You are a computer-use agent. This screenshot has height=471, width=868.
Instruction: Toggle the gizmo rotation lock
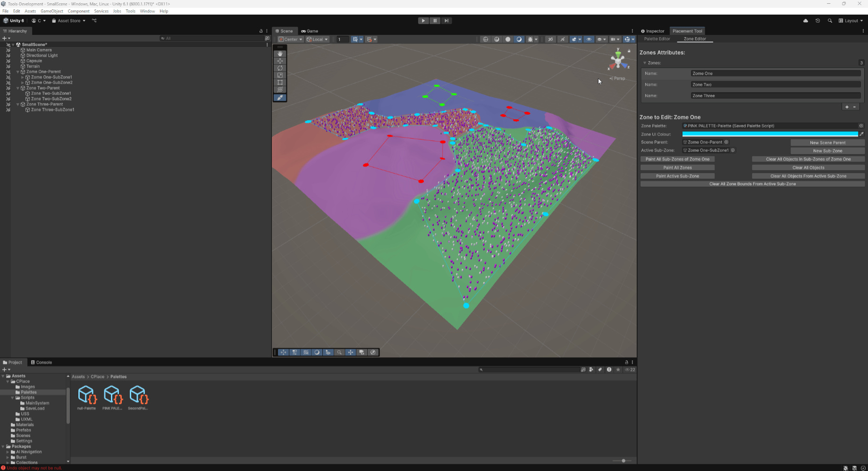click(629, 51)
